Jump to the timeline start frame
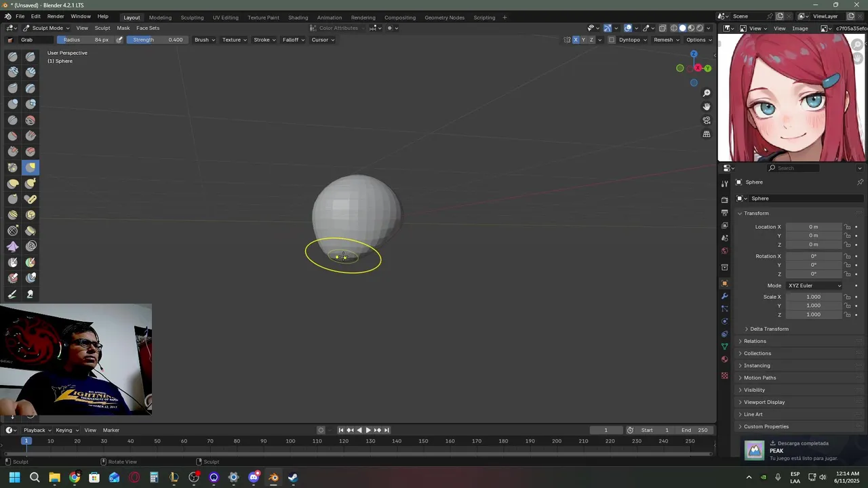The height and width of the screenshot is (488, 868). click(x=341, y=430)
